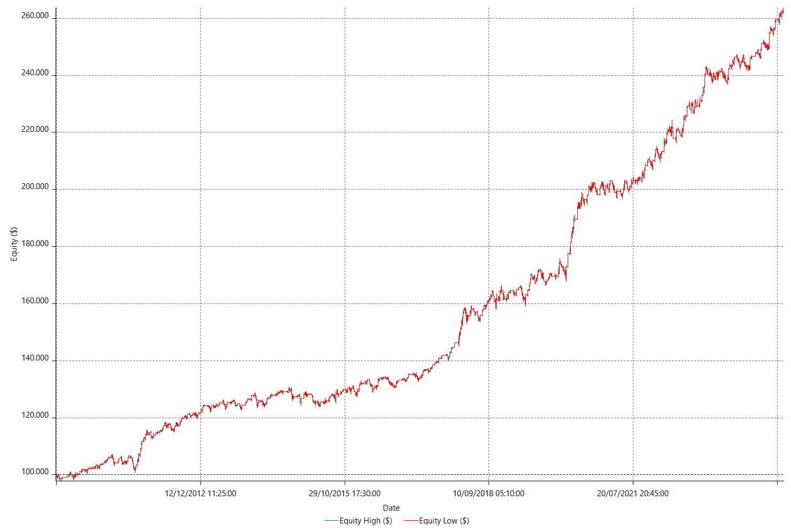Click the 220.000 y-axis label
Image resolution: width=791 pixels, height=532 pixels.
tap(35, 130)
